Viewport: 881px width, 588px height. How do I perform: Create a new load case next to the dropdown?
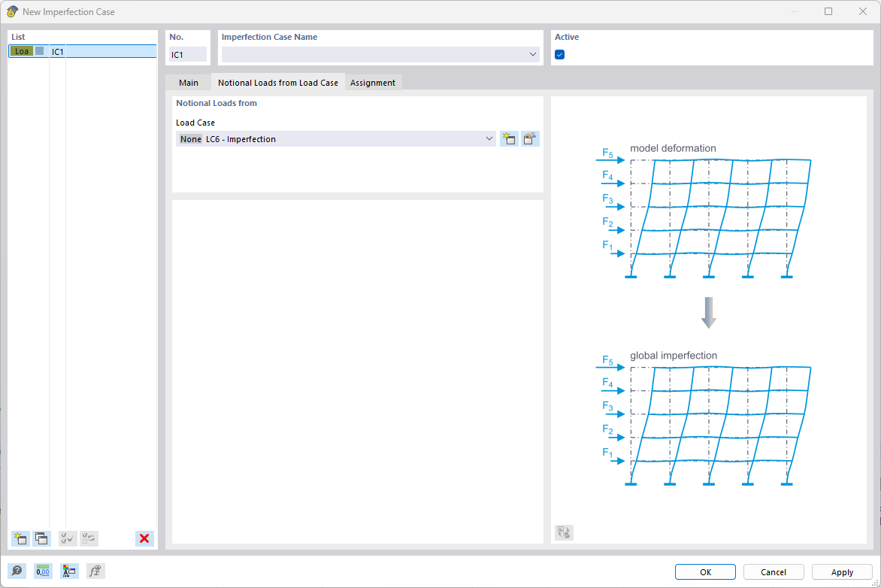tap(509, 138)
